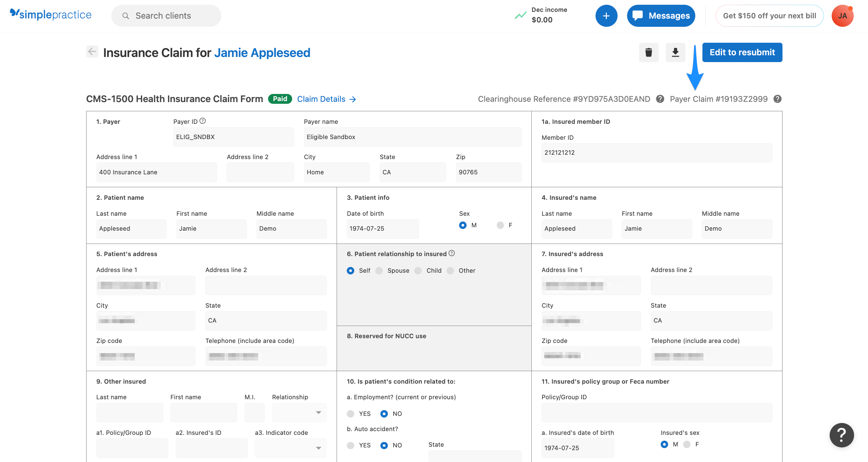Screen dimensions: 868x462
Task: Click the plus icon to create new
Action: [x=606, y=15]
